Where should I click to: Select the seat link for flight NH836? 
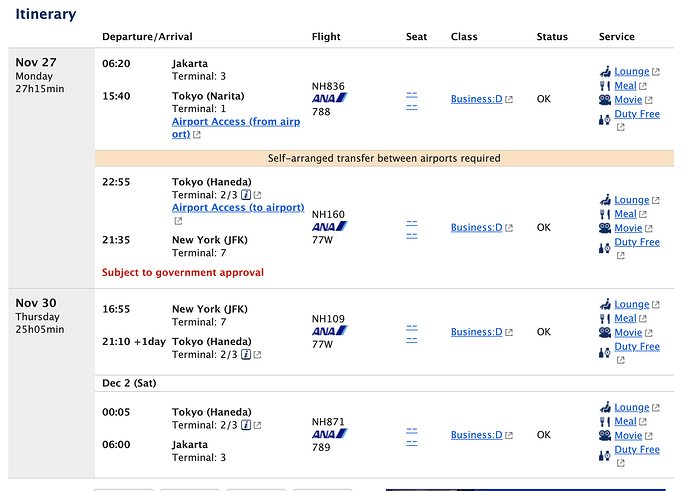click(412, 101)
